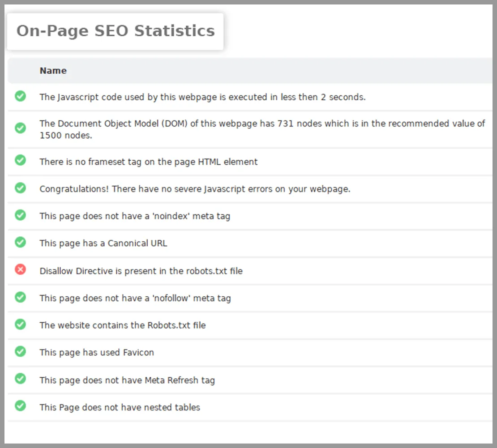Screen dimensions: 497x448
Task: Click 'The website contains the Robots.txt file' text
Action: tap(123, 325)
